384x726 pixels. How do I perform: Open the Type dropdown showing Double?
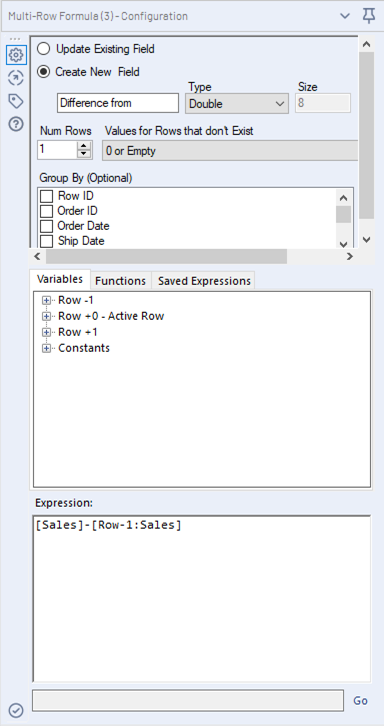(237, 103)
